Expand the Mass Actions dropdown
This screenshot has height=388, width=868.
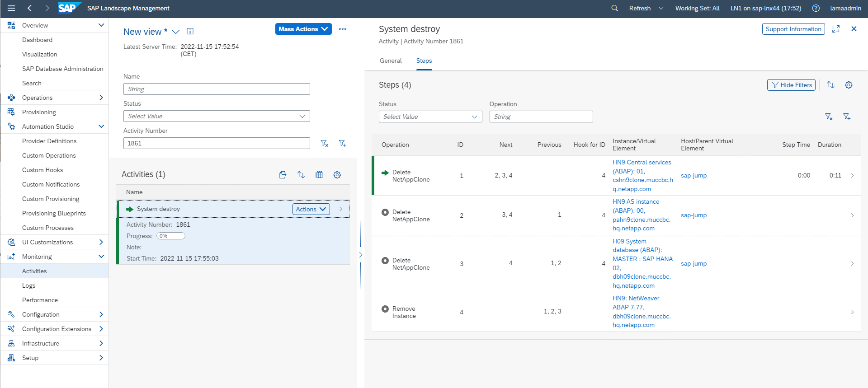[x=303, y=29]
